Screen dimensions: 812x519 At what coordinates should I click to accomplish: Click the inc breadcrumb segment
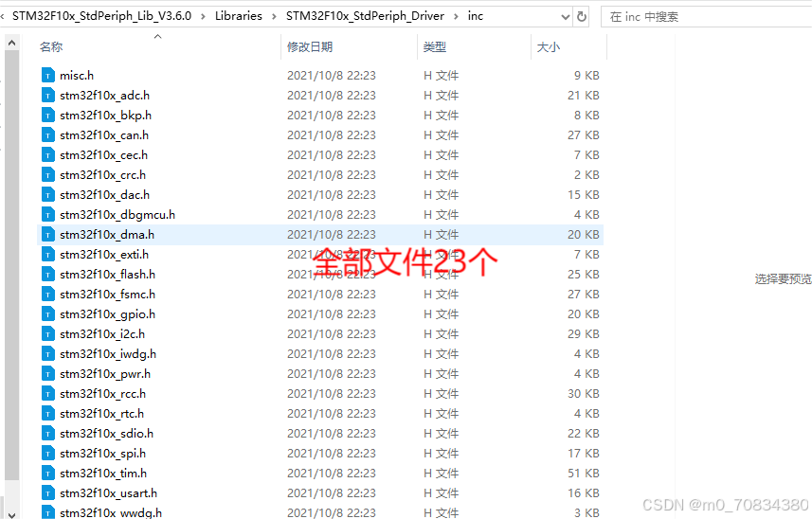pyautogui.click(x=476, y=16)
